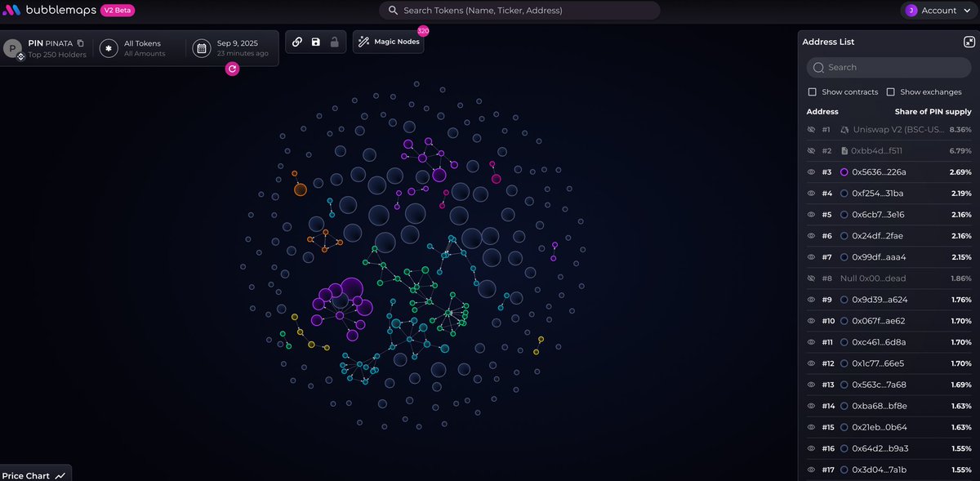
Task: Hide address #10 0x067f...ae62
Action: click(x=812, y=321)
